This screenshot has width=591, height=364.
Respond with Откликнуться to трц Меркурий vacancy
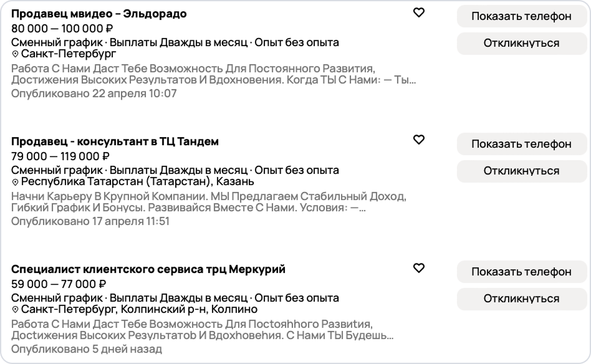pyautogui.click(x=521, y=299)
